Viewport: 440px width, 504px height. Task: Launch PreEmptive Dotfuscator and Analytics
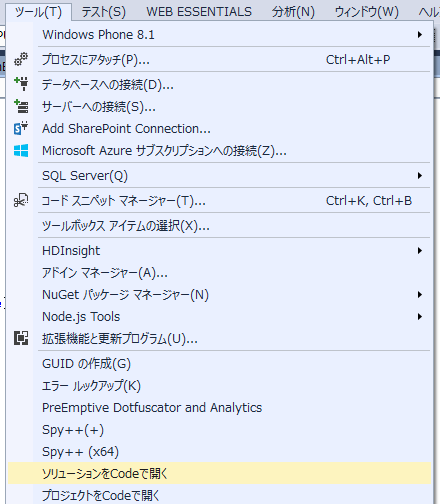click(219, 408)
